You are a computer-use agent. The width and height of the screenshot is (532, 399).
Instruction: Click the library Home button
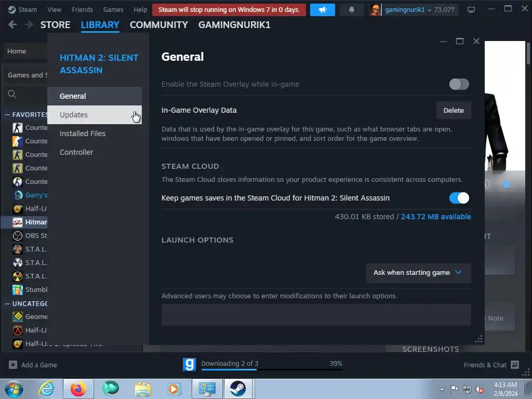click(26, 51)
